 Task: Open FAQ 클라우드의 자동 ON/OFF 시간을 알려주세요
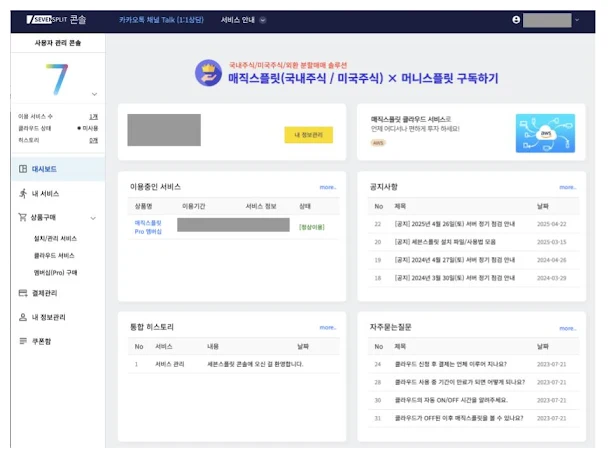tap(451, 400)
